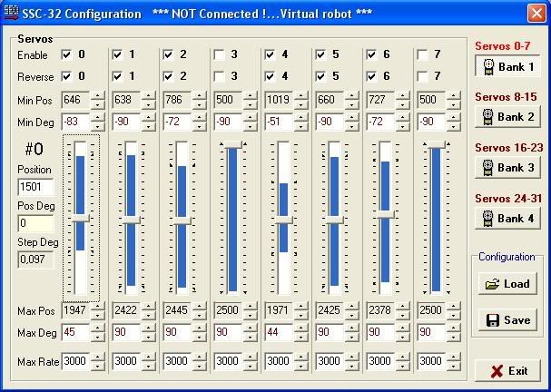
Task: Click Min Pos field showing 646
Action: point(76,100)
